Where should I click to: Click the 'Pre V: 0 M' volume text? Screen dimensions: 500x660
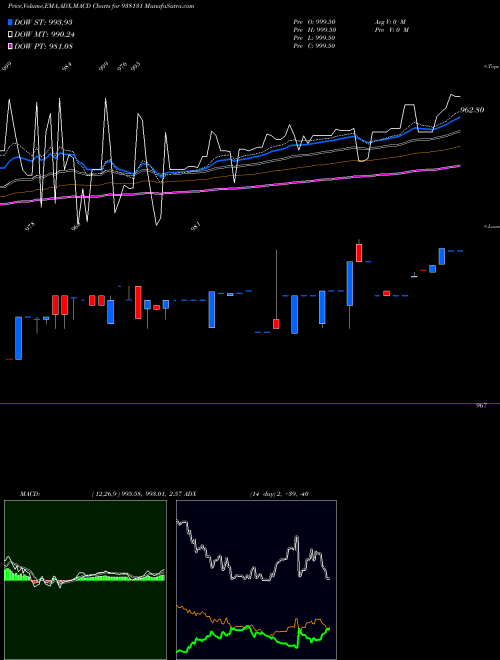pyautogui.click(x=392, y=30)
